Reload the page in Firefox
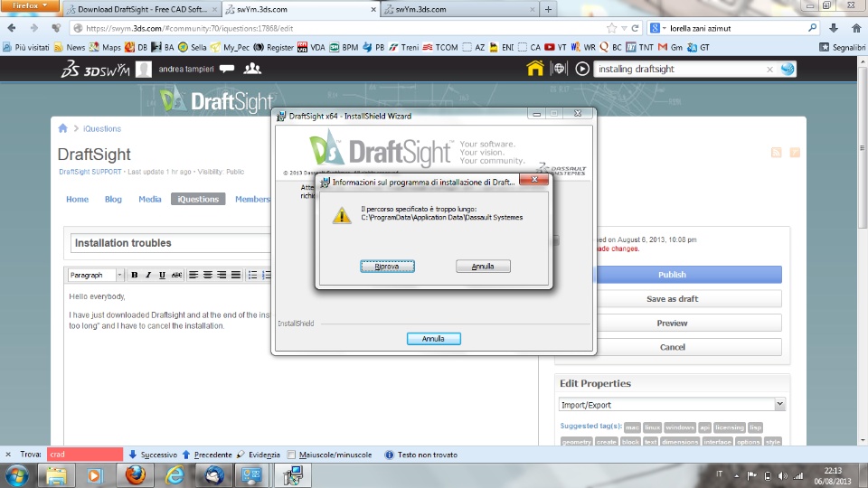This screenshot has height=488, width=868. tap(635, 28)
